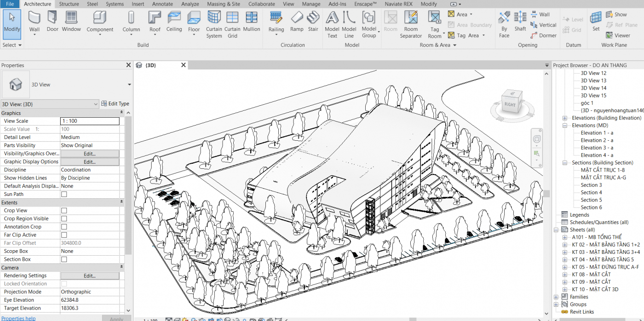
Task: Choose the Window tool
Action: click(71, 18)
